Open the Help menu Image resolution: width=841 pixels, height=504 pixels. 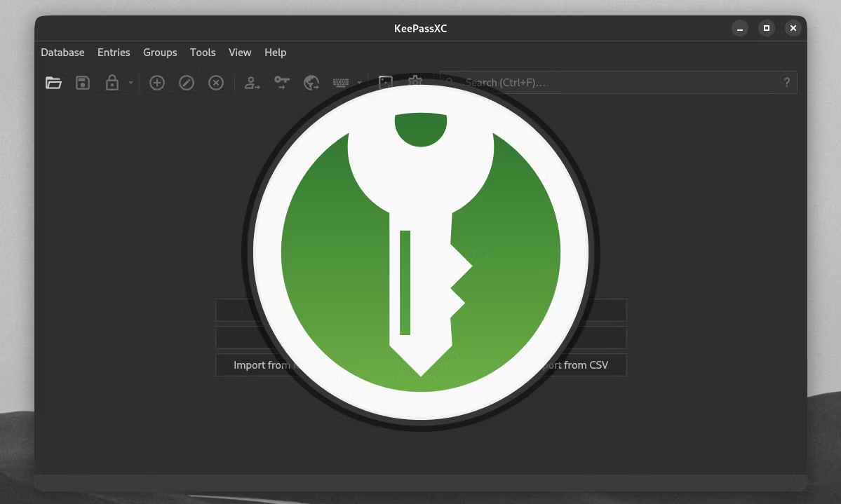275,53
